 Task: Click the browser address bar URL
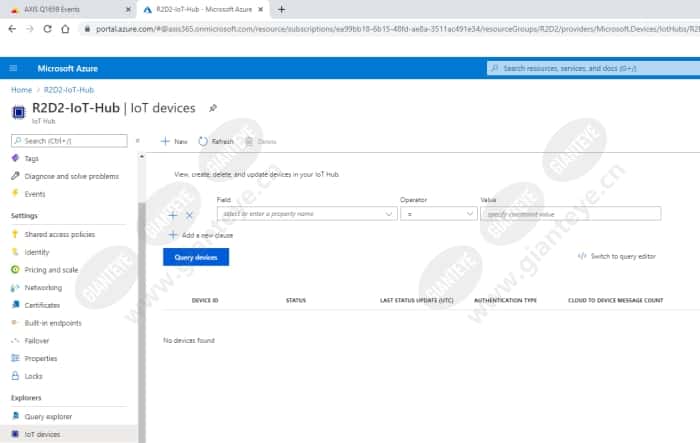coord(397,29)
